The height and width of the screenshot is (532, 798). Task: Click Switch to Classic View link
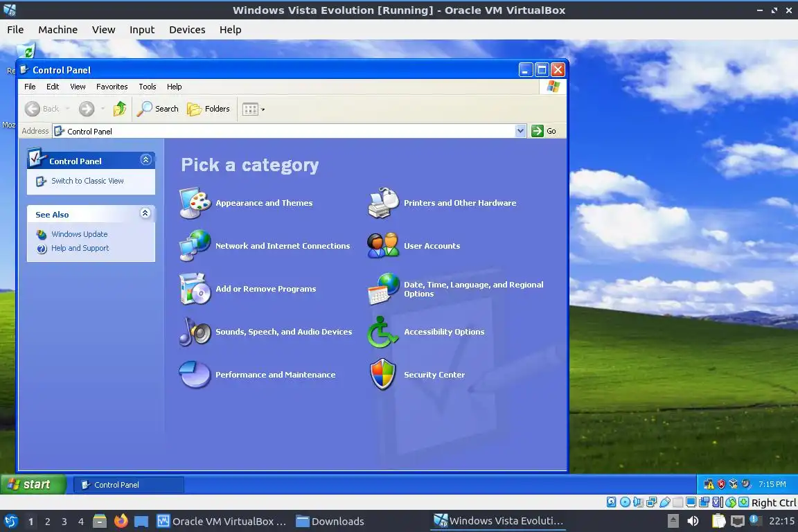(x=87, y=181)
